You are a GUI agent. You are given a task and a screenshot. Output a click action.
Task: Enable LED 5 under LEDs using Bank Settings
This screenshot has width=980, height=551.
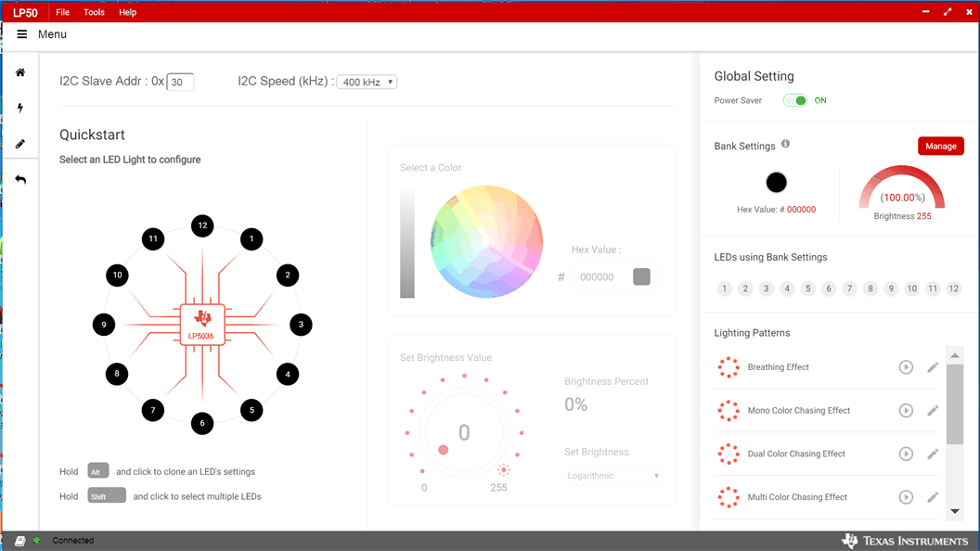807,288
